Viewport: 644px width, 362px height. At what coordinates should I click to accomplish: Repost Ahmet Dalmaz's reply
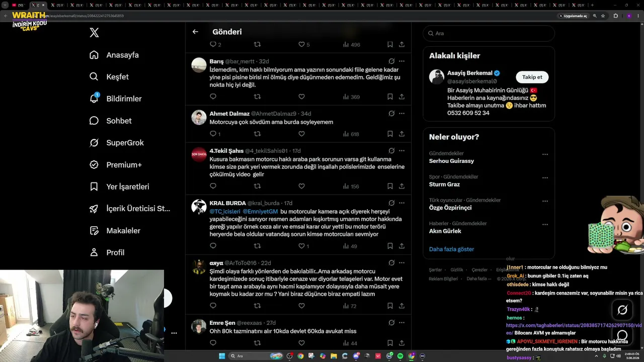(257, 134)
